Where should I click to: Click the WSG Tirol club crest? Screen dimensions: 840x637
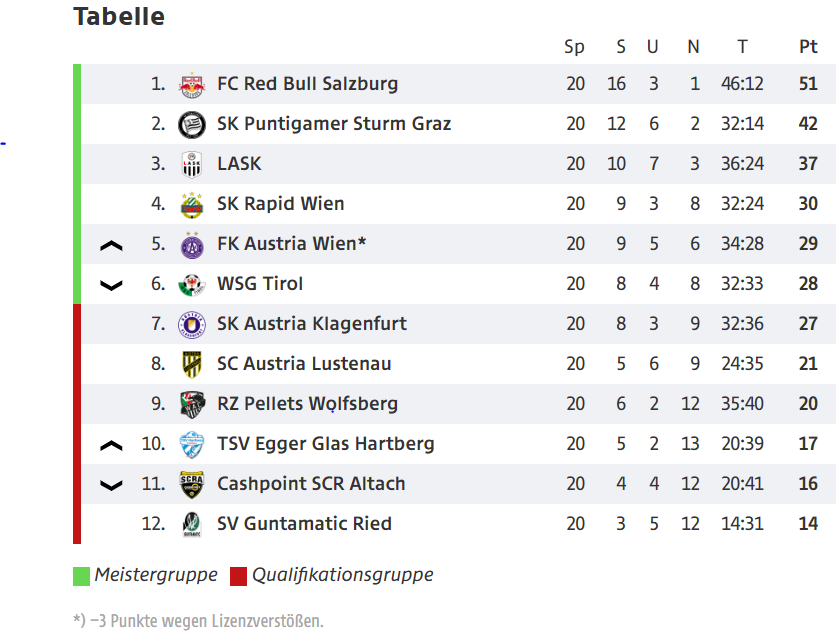(191, 284)
